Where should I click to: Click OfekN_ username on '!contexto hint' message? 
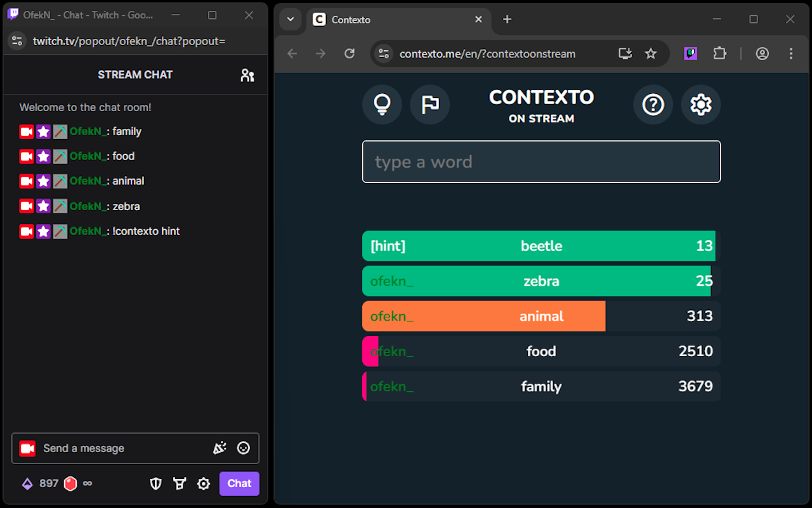click(88, 231)
